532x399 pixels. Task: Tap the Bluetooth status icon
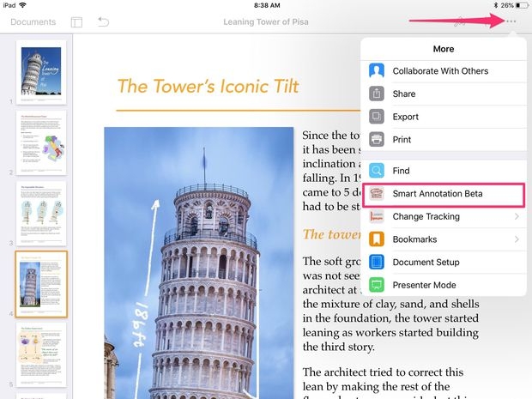[x=496, y=5]
